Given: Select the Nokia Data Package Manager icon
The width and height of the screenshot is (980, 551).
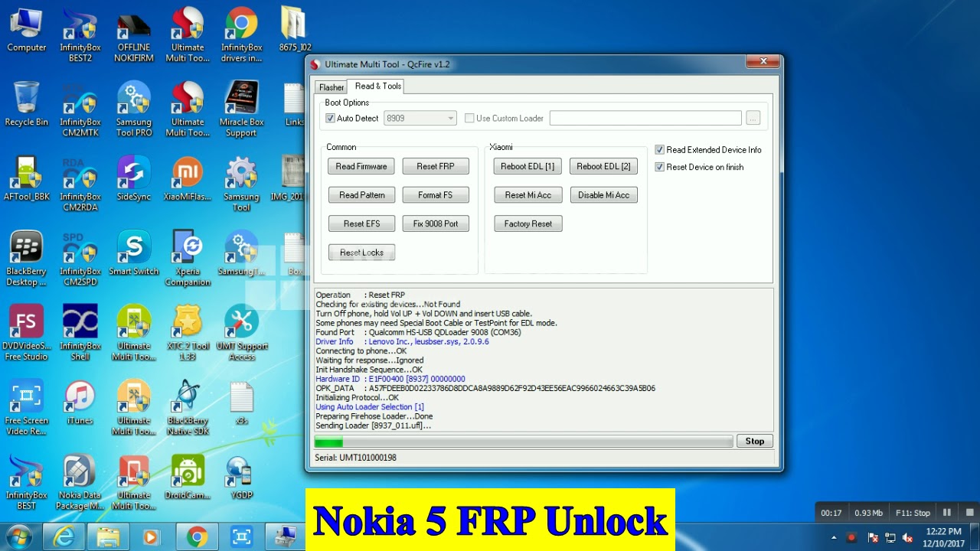Looking at the screenshot, I should [80, 482].
